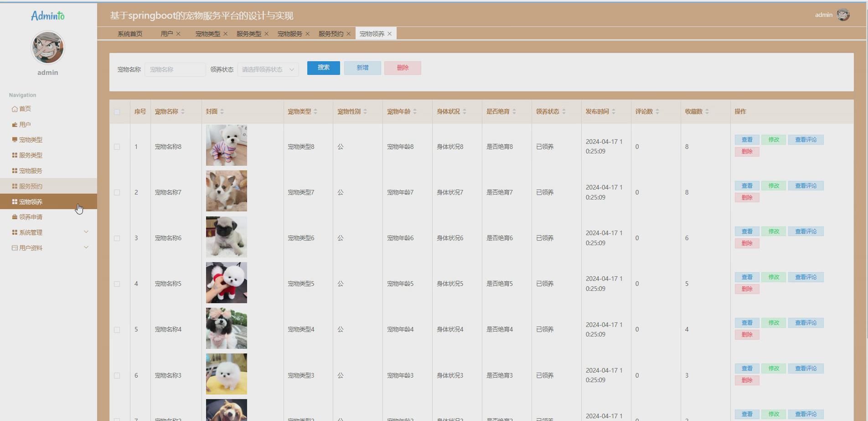Sort by 领养状态 column arrows
The width and height of the screenshot is (868, 421).
pyautogui.click(x=564, y=112)
